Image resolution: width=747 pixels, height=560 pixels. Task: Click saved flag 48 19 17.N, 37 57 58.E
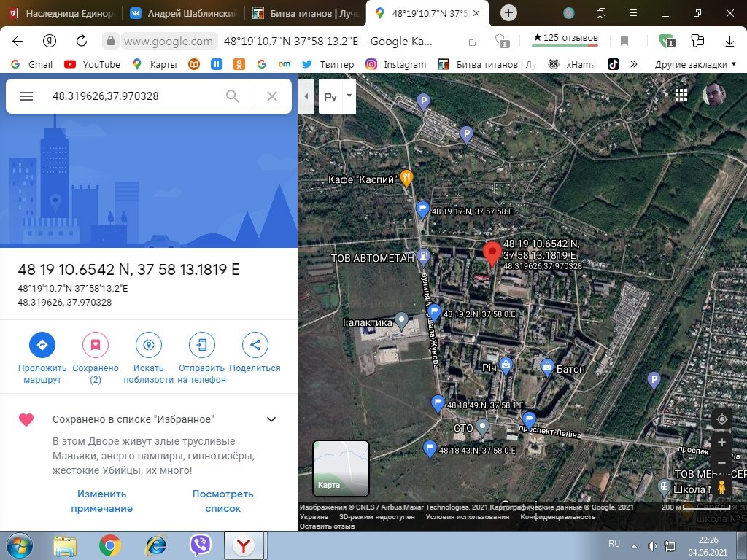click(x=422, y=210)
